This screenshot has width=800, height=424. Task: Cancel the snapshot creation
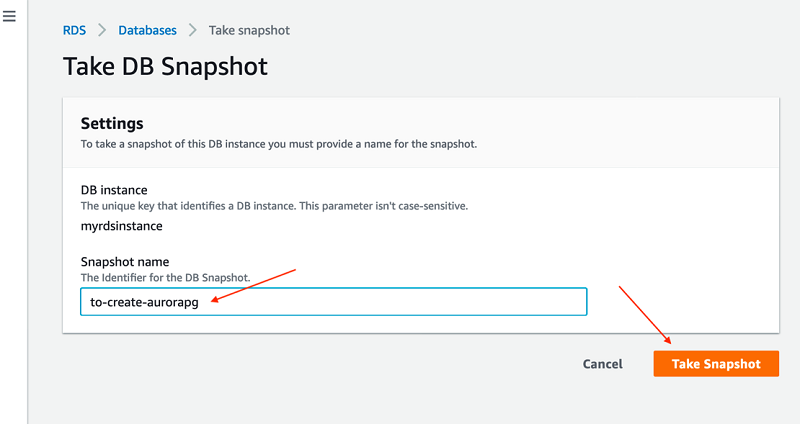coord(603,364)
